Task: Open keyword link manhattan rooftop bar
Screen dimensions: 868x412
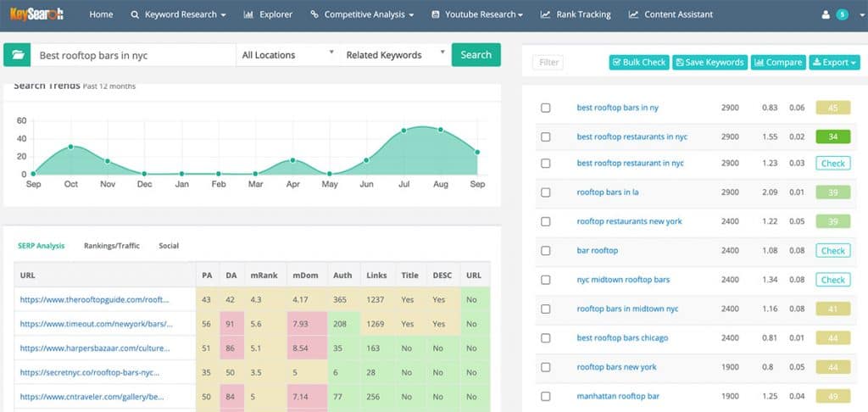Action: 618,397
